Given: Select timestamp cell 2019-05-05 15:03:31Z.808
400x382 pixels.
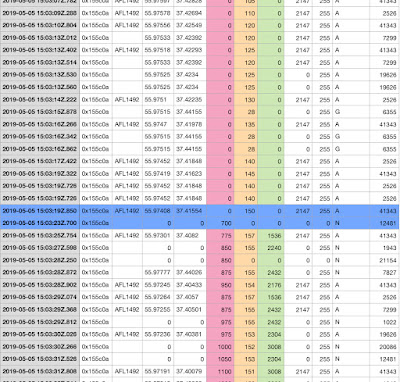Looking at the screenshot, I should coord(40,371).
